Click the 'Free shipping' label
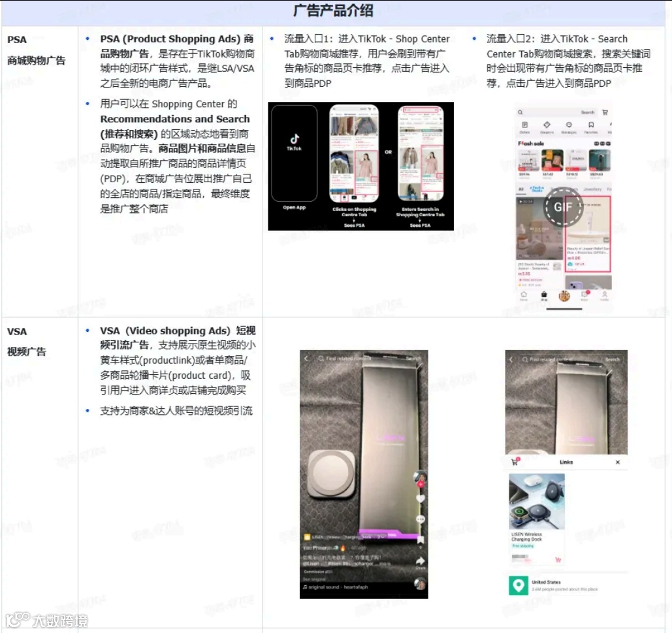 (523, 546)
